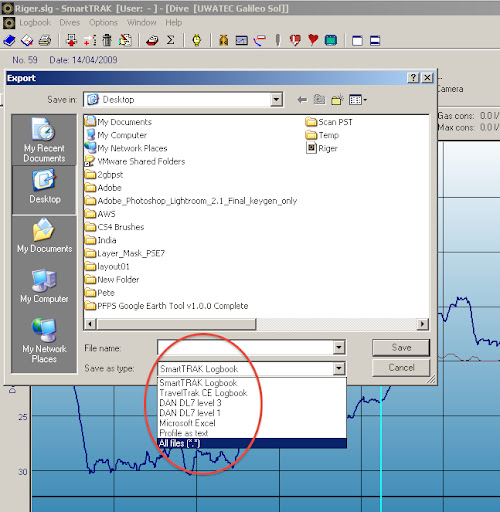The image size is (500, 512).
Task: Click the import red down-arrow icon
Action: [x=71, y=40]
